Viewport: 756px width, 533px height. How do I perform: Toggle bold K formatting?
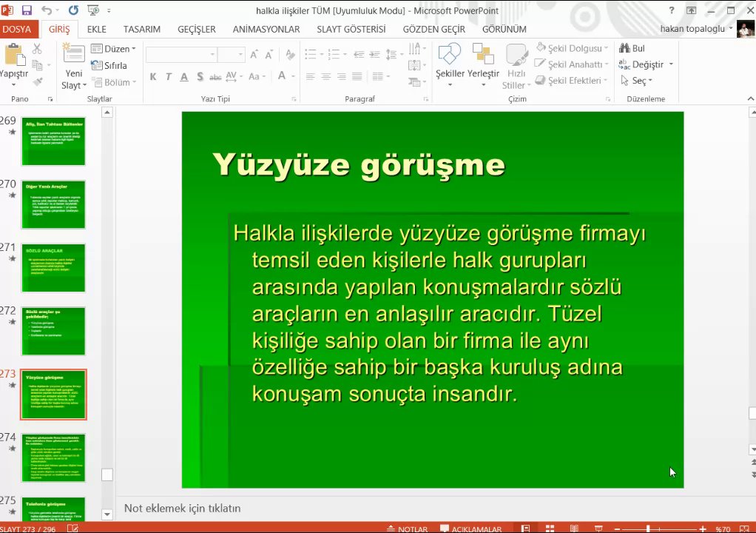(x=153, y=76)
